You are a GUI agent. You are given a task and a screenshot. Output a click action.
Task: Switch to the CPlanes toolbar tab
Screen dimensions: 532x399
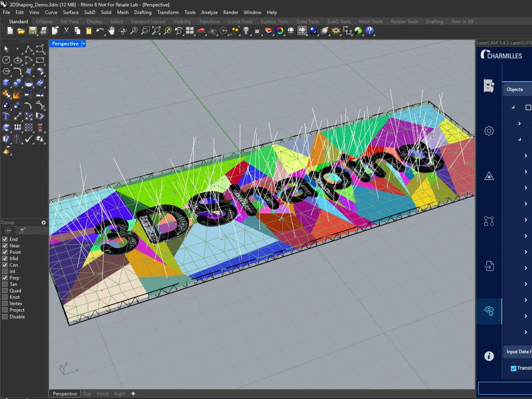[44, 22]
